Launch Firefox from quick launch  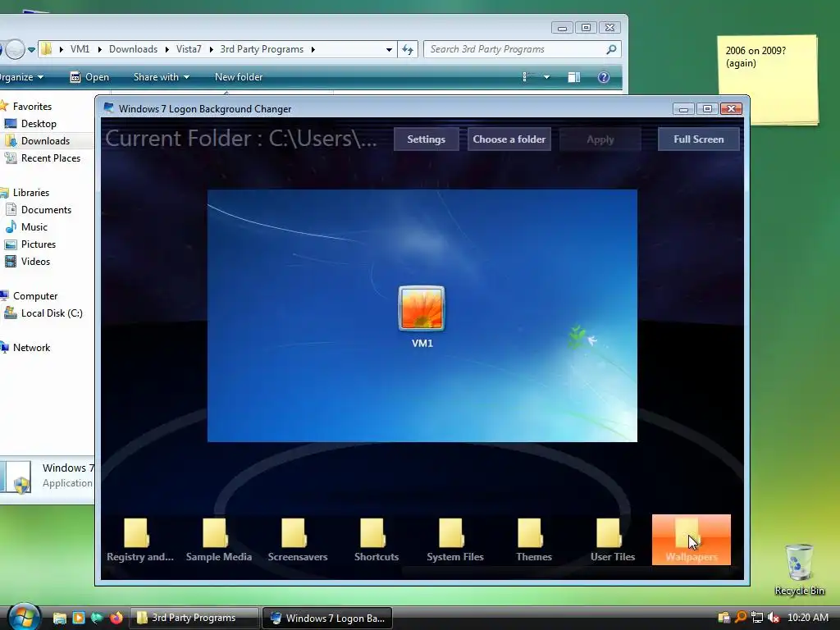116,618
